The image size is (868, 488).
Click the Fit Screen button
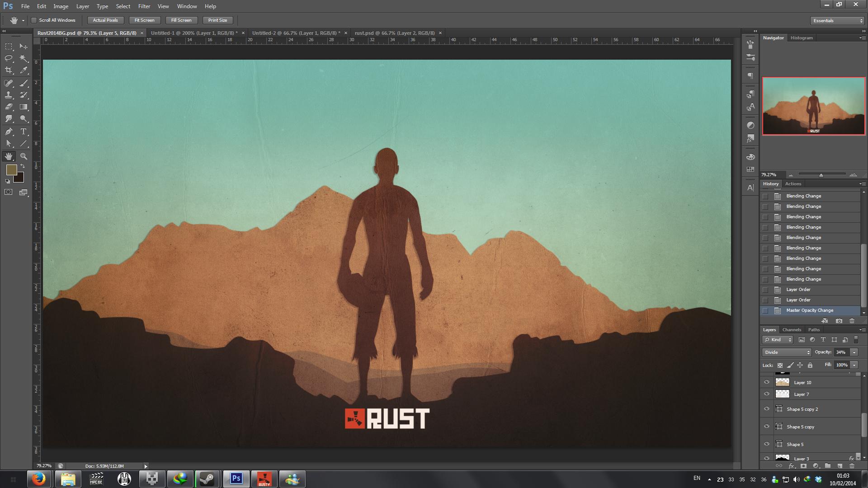pyautogui.click(x=144, y=20)
